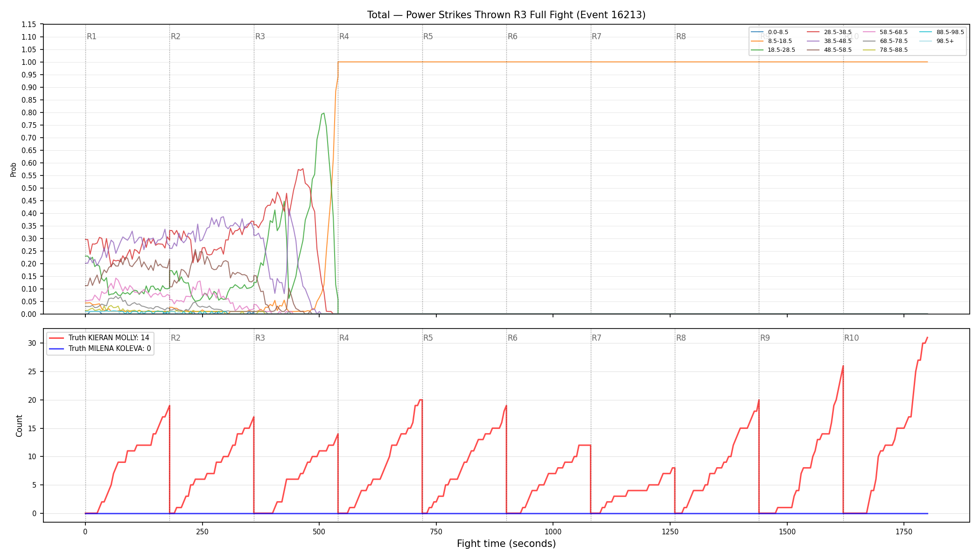This screenshot has width=980, height=560.
Task: Click the orange line sample beside '8.5-18.5'
Action: (x=757, y=41)
